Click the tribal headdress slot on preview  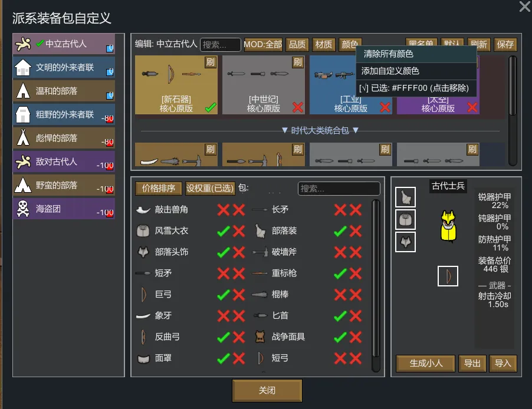pyautogui.click(x=405, y=242)
